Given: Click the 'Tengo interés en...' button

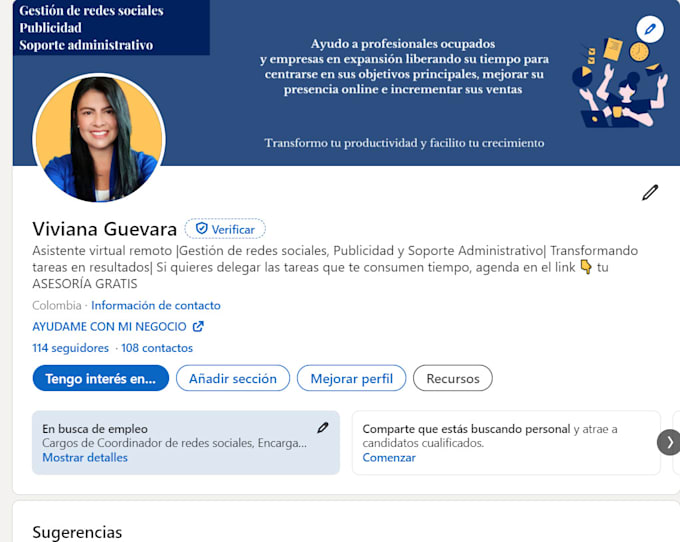Looking at the screenshot, I should click(101, 378).
